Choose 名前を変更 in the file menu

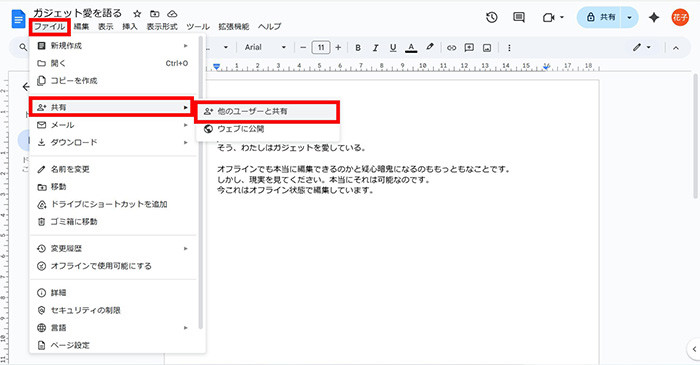coord(113,169)
